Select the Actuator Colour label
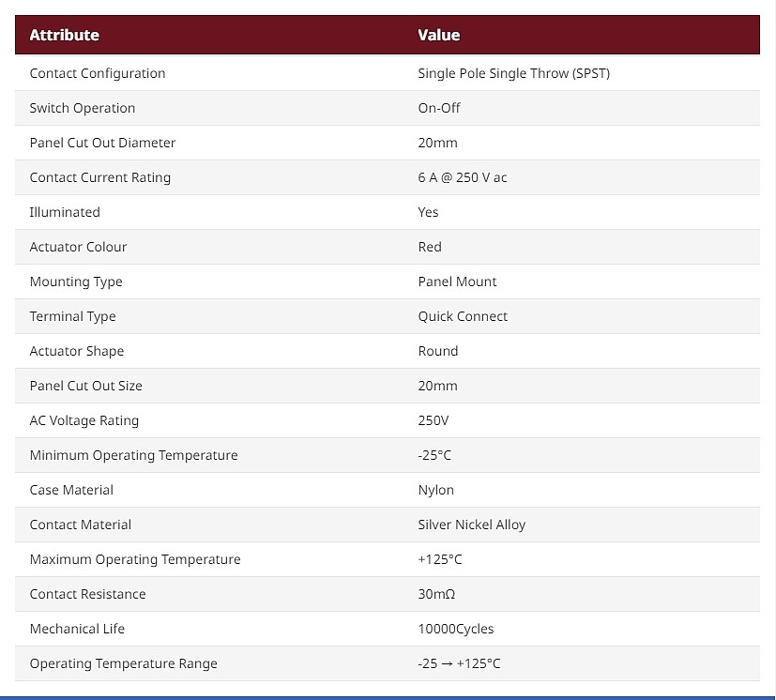 (78, 247)
